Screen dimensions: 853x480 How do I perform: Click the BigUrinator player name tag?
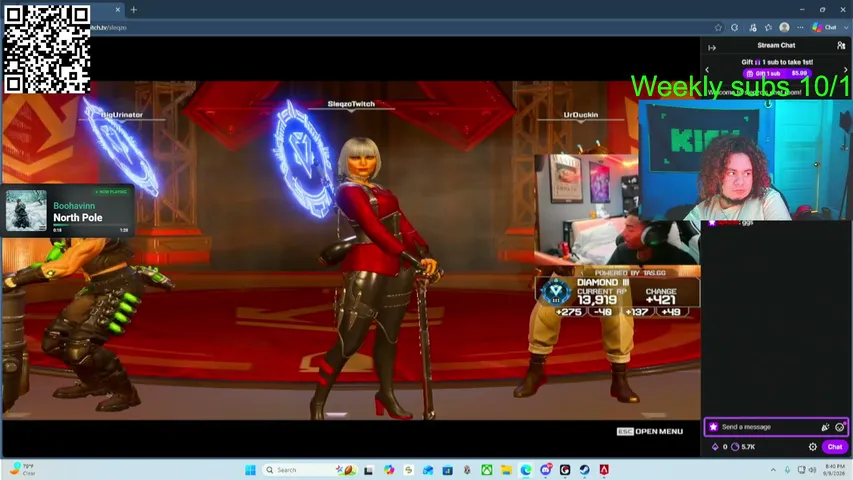point(122,115)
